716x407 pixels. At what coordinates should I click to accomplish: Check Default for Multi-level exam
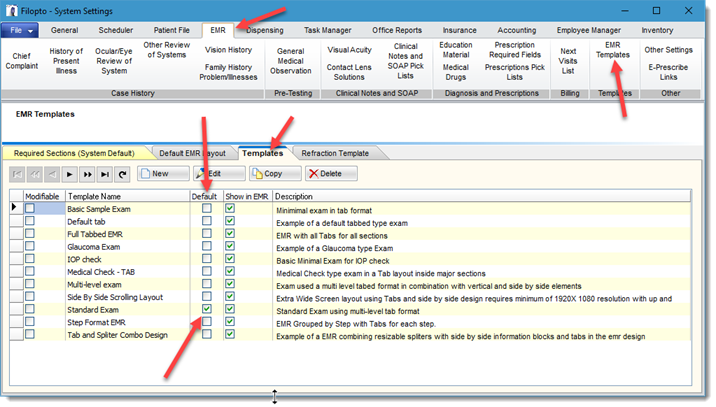click(207, 284)
